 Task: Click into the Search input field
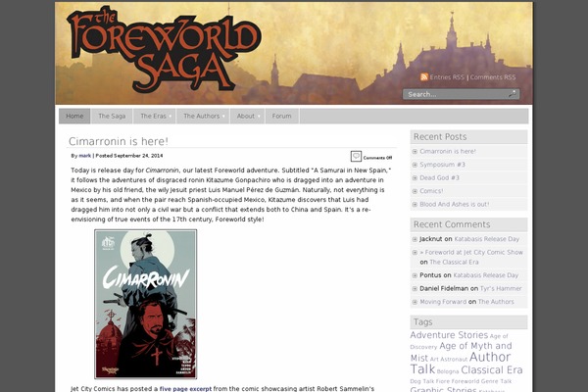point(457,94)
